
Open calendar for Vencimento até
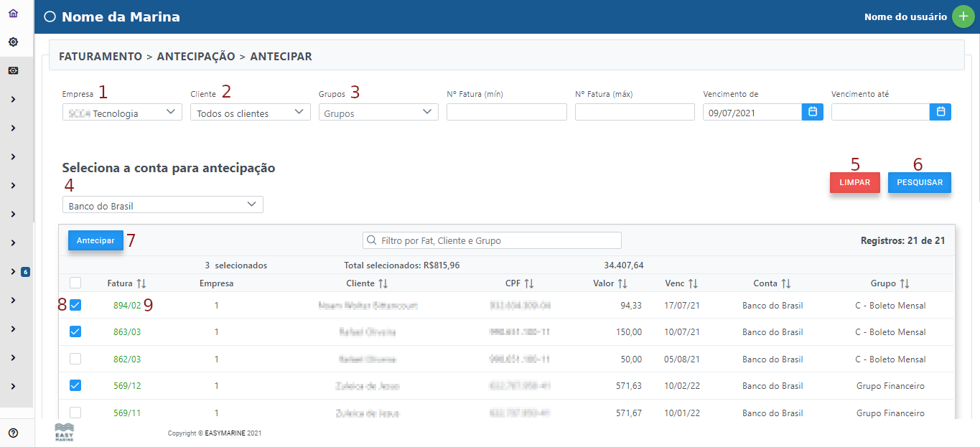click(x=941, y=112)
